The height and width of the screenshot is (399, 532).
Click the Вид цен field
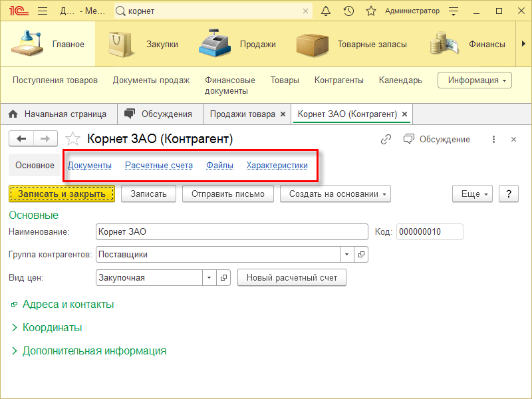149,277
